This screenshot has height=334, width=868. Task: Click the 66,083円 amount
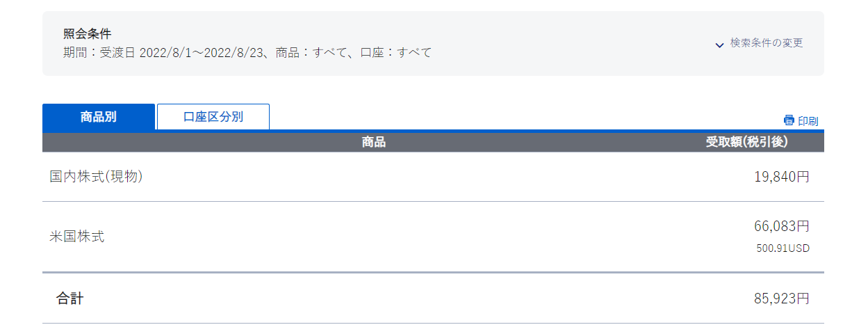pos(781,226)
